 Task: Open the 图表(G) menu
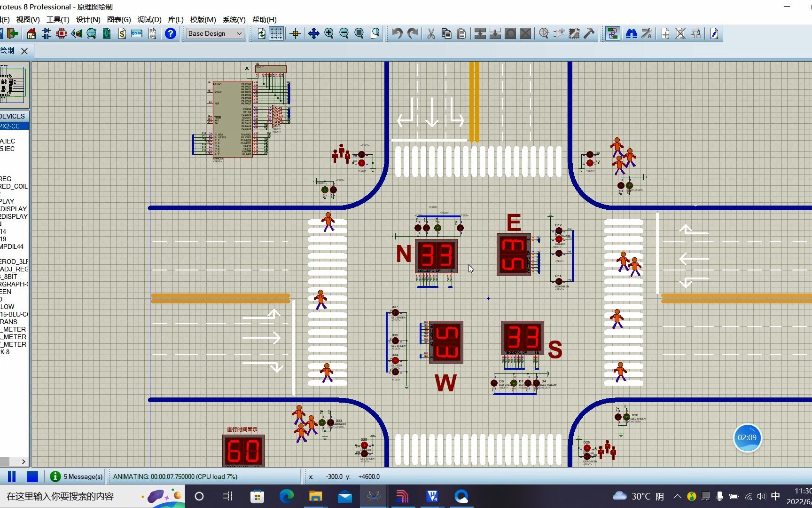[119, 19]
